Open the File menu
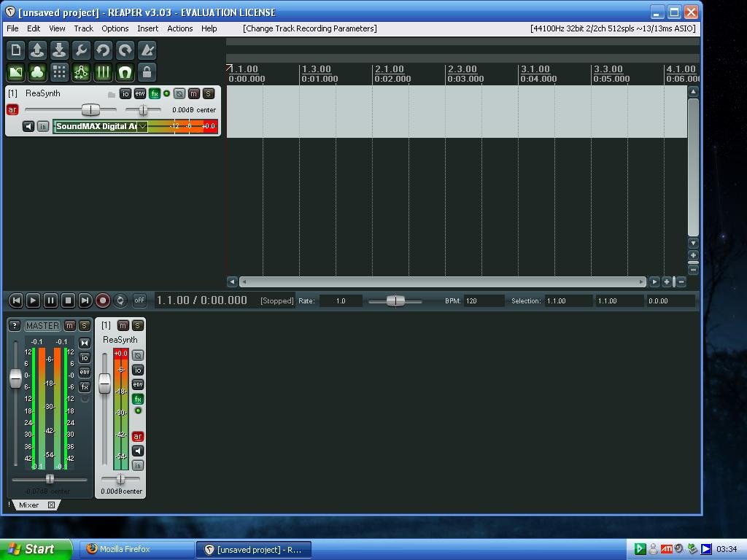The width and height of the screenshot is (747, 560). pyautogui.click(x=12, y=28)
